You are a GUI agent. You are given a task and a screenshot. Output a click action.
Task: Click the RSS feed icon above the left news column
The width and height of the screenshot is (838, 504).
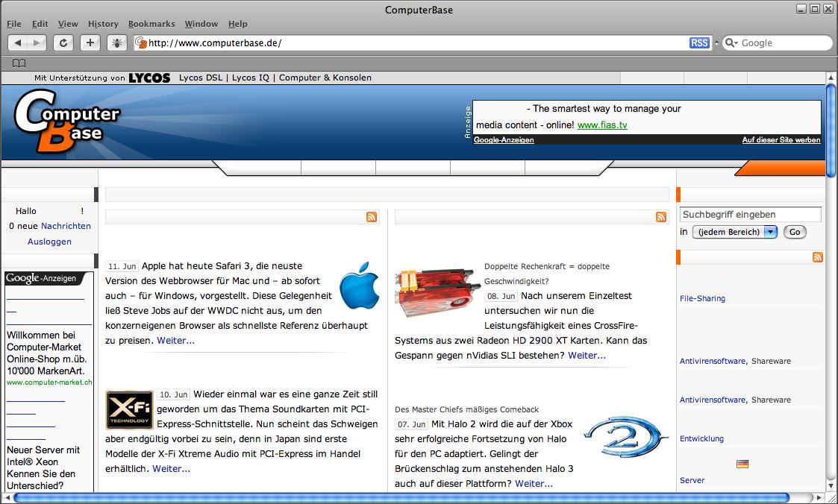point(372,217)
